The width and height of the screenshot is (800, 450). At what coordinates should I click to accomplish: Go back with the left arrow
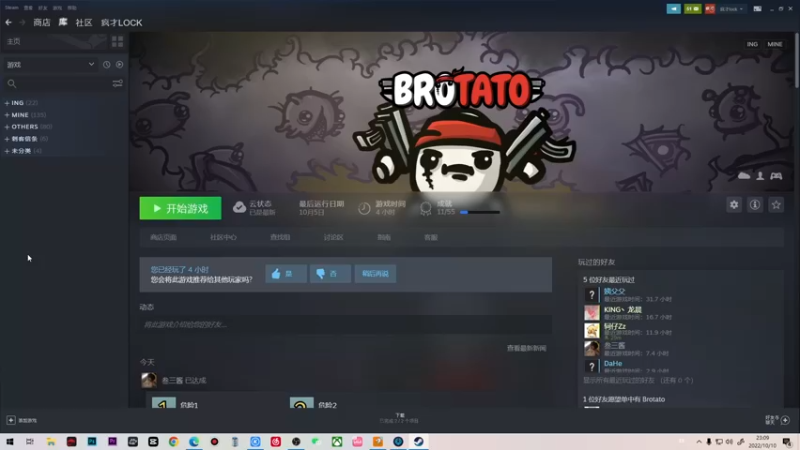[x=8, y=22]
